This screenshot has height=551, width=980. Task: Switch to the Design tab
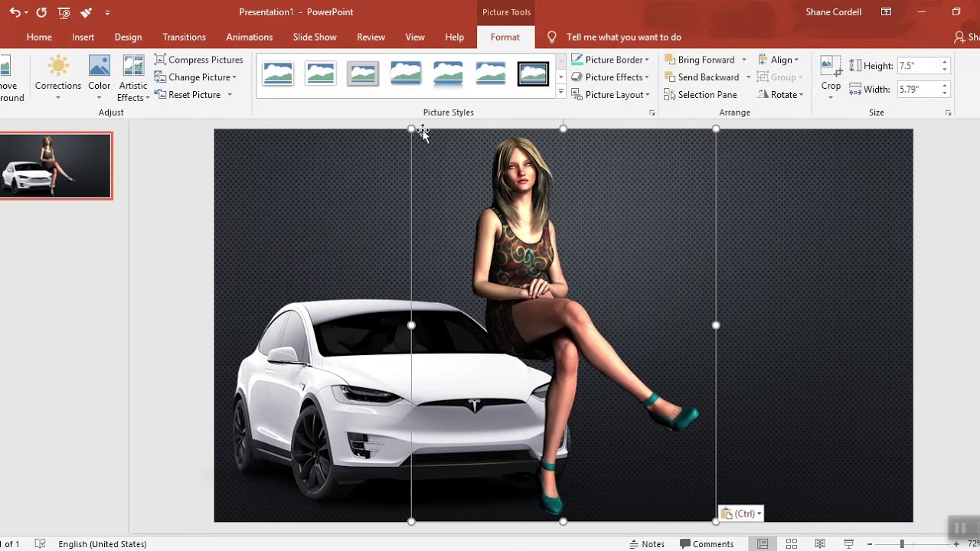[128, 37]
